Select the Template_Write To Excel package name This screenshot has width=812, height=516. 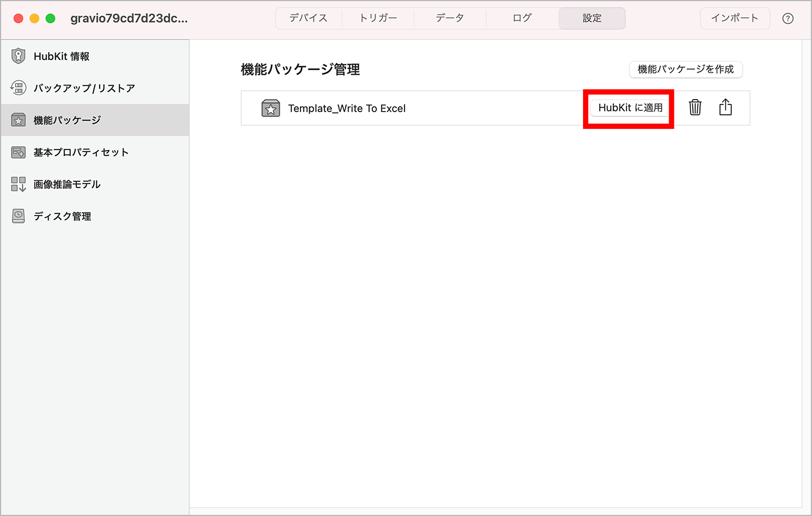point(346,108)
